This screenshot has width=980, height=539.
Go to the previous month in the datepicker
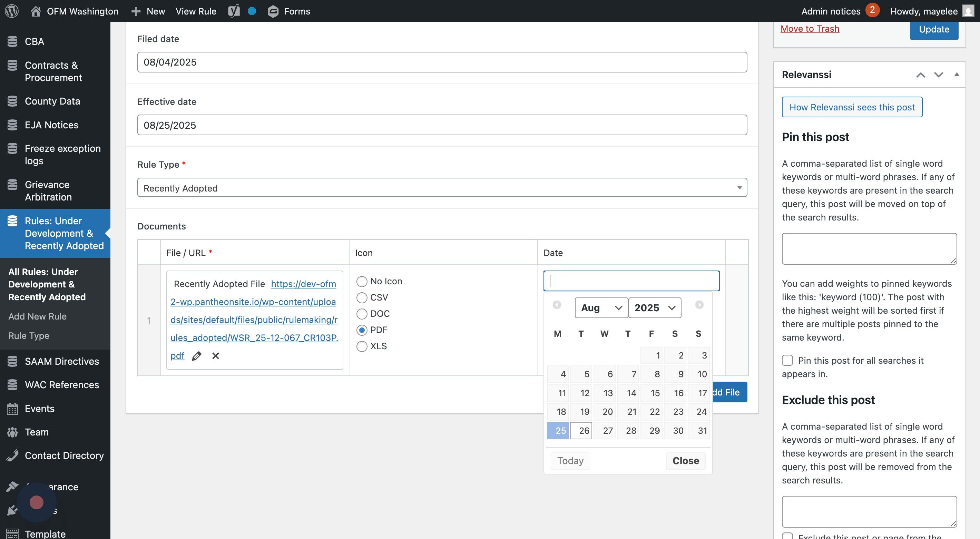tap(557, 305)
